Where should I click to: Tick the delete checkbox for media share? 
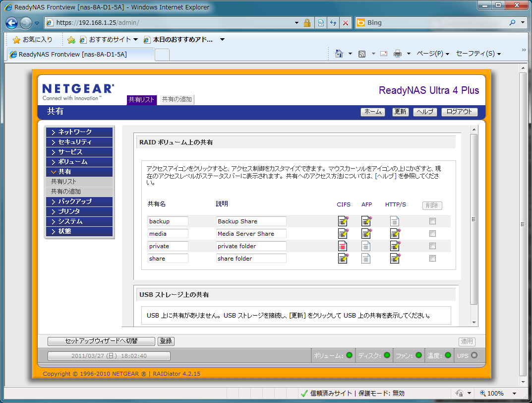(x=432, y=234)
